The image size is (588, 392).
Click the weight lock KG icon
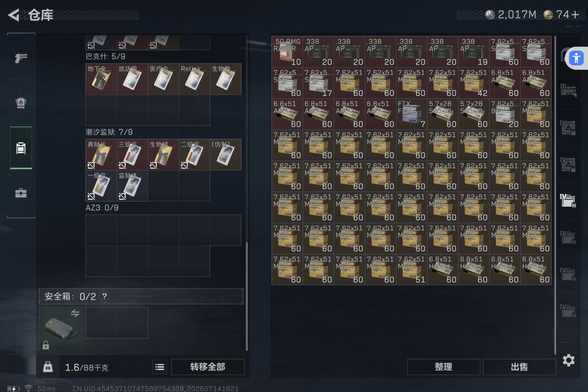(48, 367)
